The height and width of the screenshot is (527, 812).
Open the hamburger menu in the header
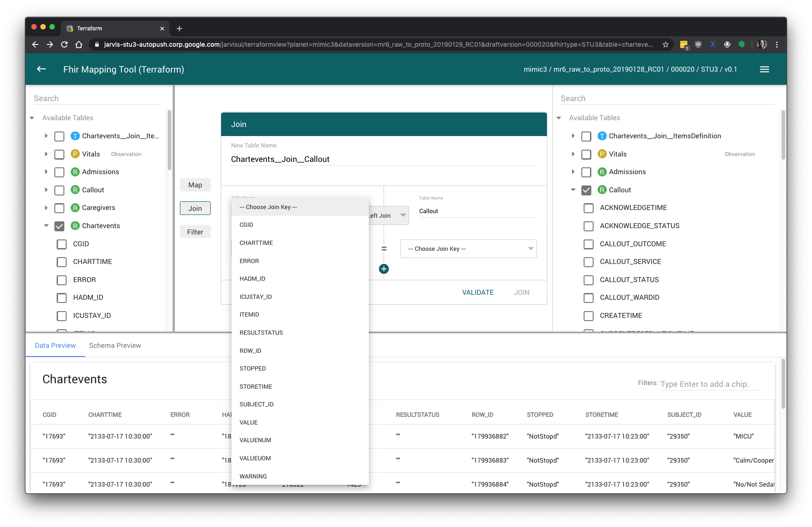tap(764, 69)
